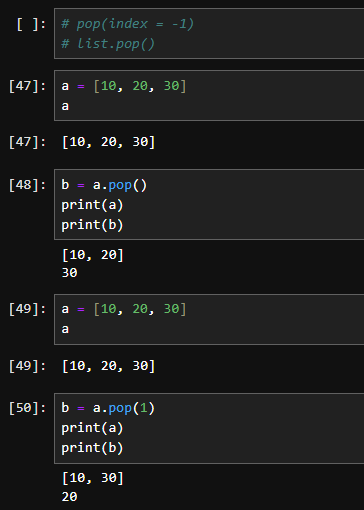Click the lone 'a' line in cell 47
This screenshot has width=364, height=510.
tap(65, 106)
